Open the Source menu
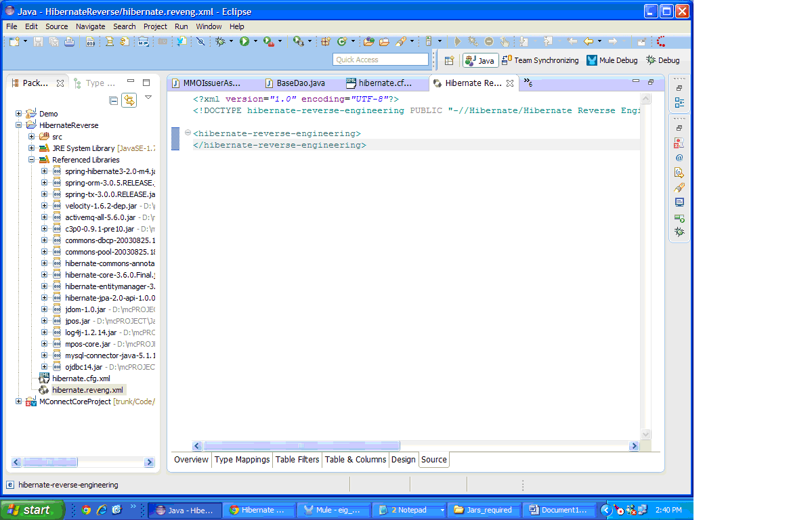Viewport: 812px width, 520px height. click(x=56, y=26)
